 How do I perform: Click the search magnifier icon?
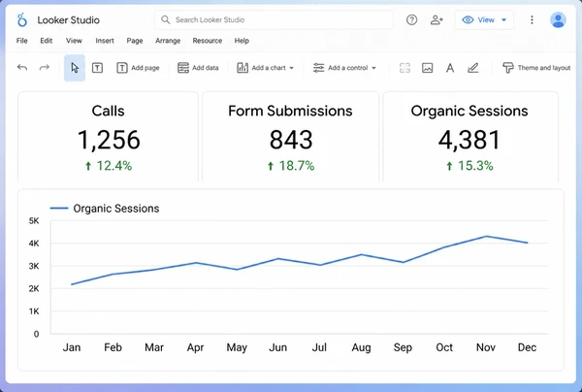[x=166, y=19]
